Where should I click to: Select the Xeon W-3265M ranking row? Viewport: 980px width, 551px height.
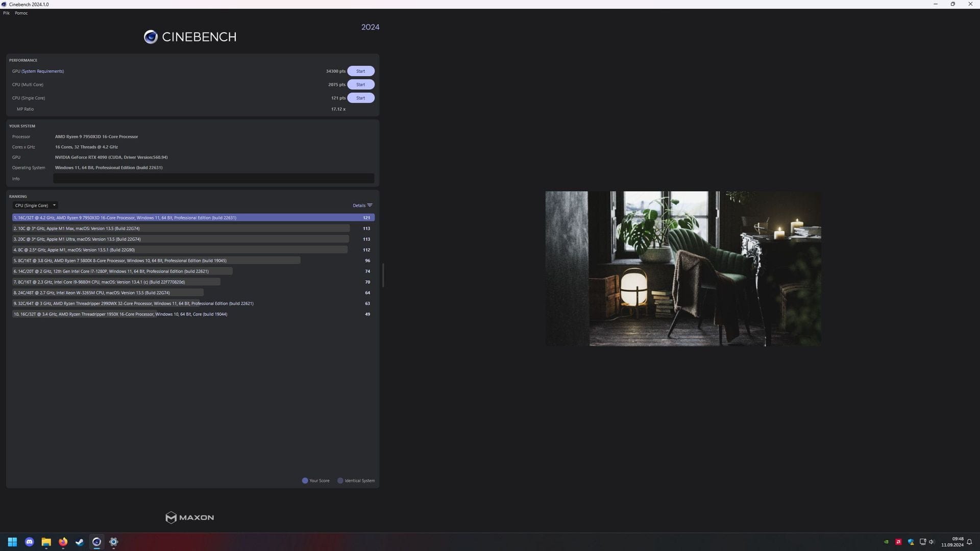click(193, 292)
